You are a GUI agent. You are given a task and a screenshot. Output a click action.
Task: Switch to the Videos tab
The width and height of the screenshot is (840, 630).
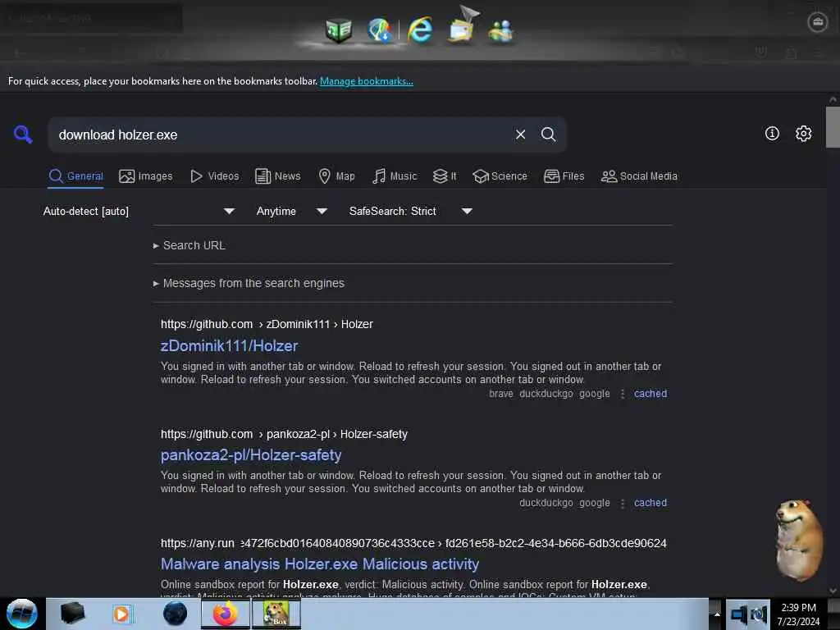pyautogui.click(x=215, y=176)
